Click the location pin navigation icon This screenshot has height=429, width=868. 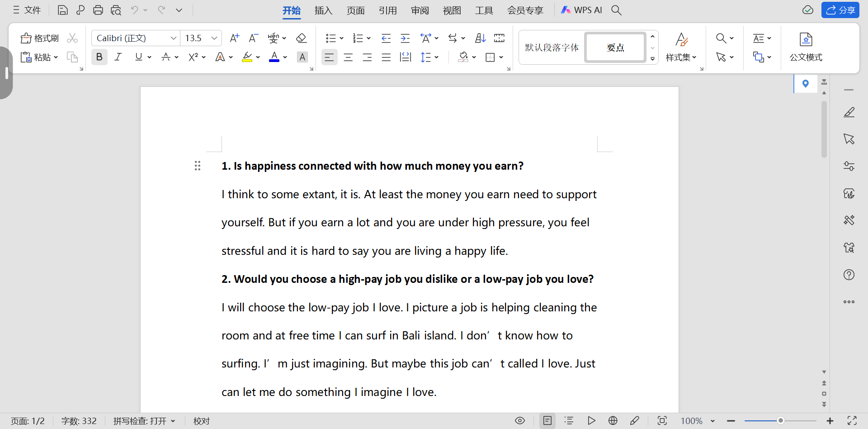[x=805, y=84]
